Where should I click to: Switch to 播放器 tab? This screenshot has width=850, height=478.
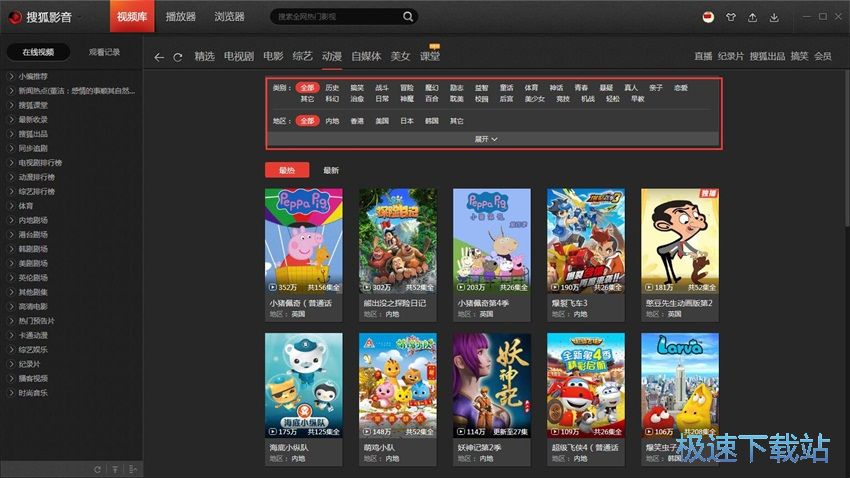[x=181, y=16]
